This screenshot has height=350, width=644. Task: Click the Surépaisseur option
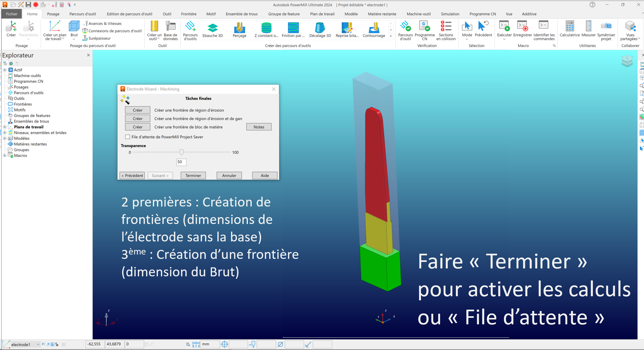coord(96,38)
